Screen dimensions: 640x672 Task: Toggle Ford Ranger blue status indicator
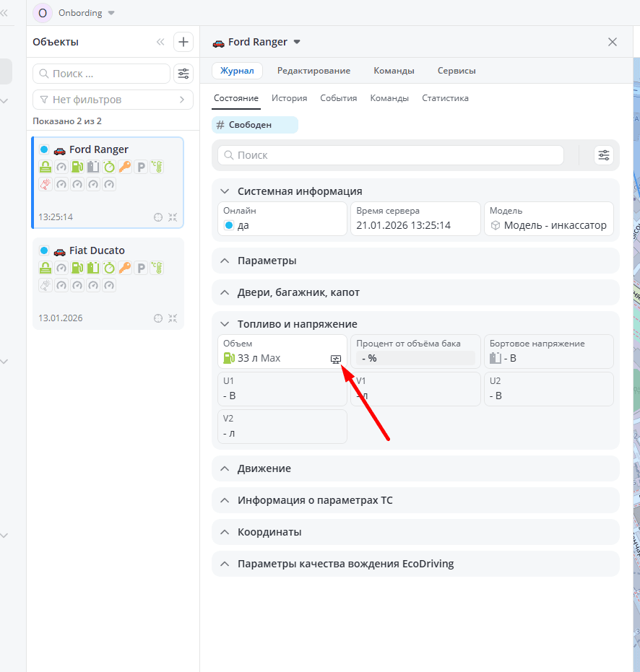click(44, 149)
